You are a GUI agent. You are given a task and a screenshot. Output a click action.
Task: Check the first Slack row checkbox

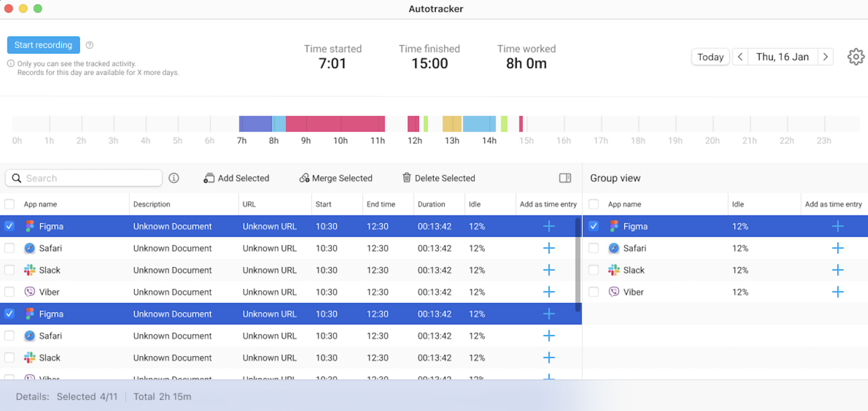pyautogui.click(x=9, y=270)
